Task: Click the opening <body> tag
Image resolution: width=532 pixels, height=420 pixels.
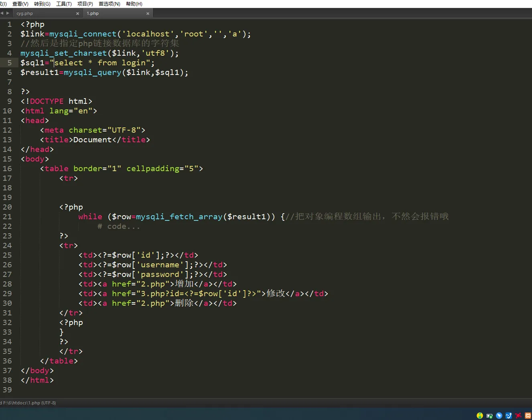Action: tap(35, 159)
